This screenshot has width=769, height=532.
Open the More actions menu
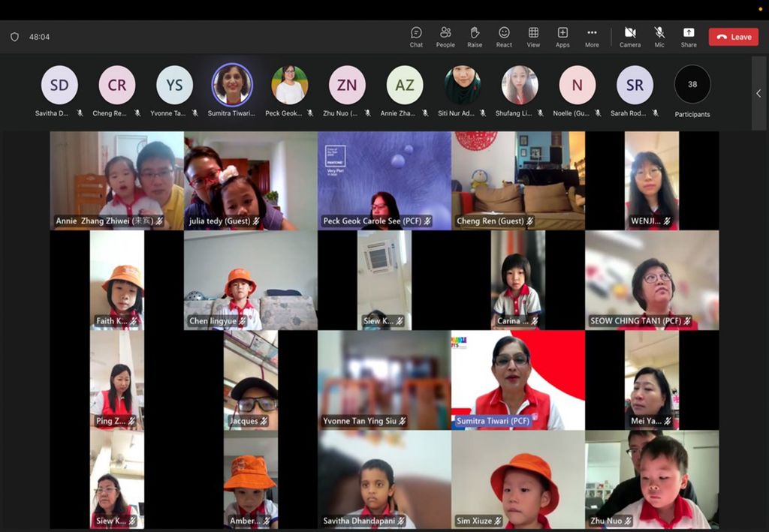point(592,38)
